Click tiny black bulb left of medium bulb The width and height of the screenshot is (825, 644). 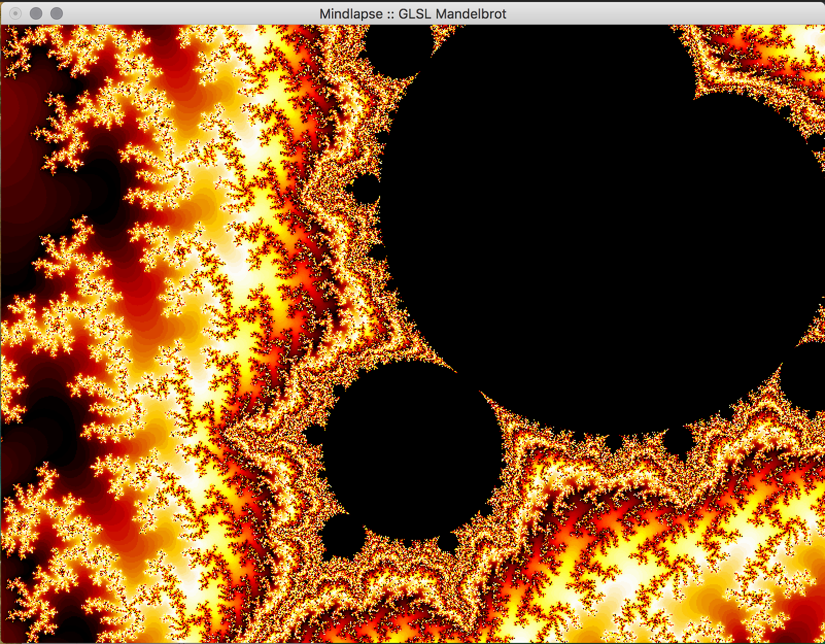click(x=314, y=435)
